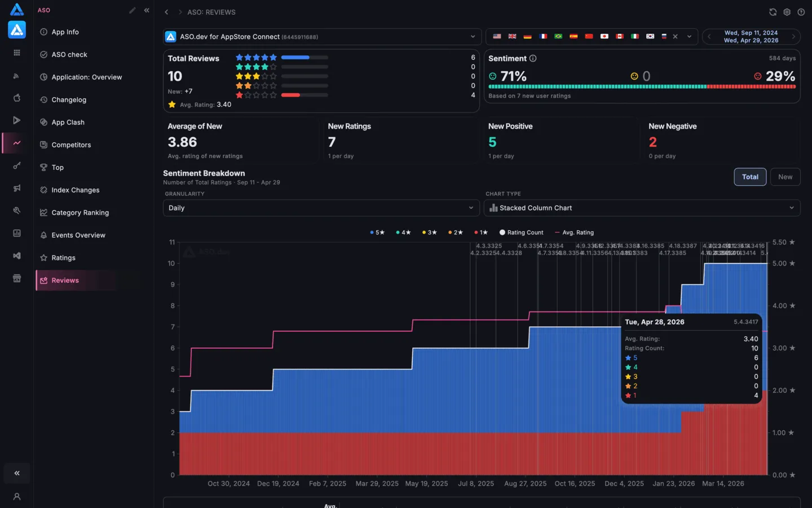Open the ASO.dev for AppStore Connect app dropdown
This screenshot has width=812, height=508.
[x=322, y=37]
